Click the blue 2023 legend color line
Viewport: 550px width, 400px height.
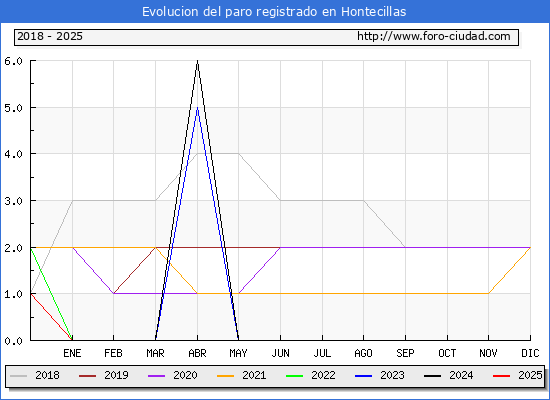pos(363,376)
